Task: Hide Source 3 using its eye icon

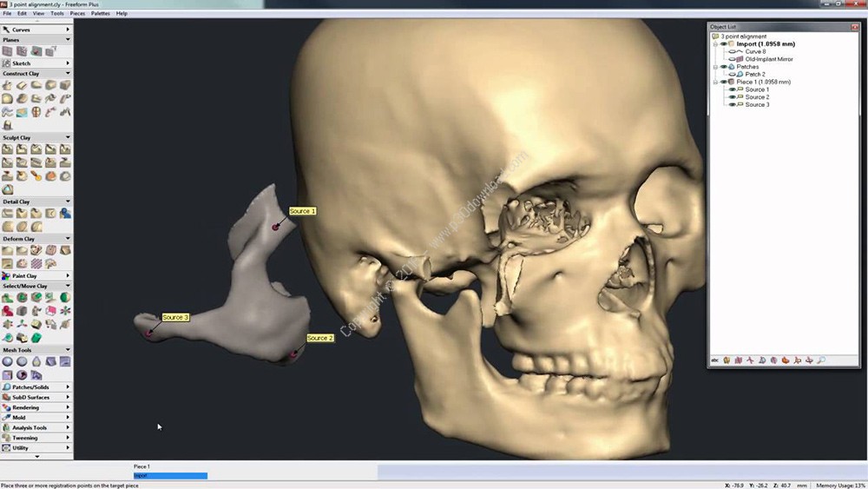Action: [732, 104]
